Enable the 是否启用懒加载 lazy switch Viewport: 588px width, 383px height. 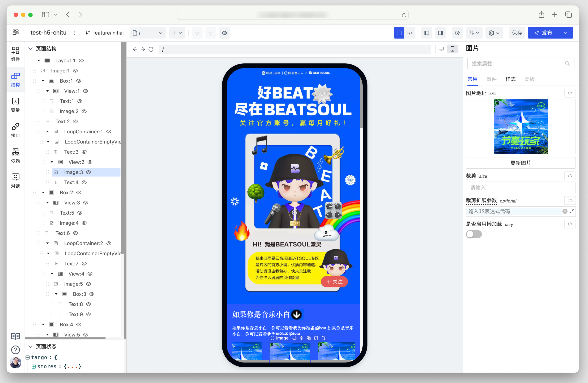click(x=474, y=234)
